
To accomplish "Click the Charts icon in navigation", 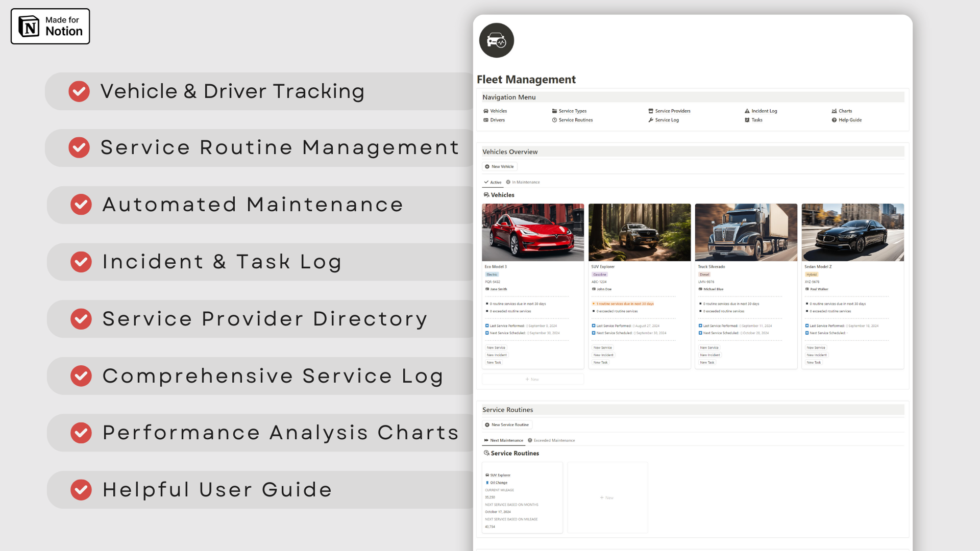I will pos(834,111).
